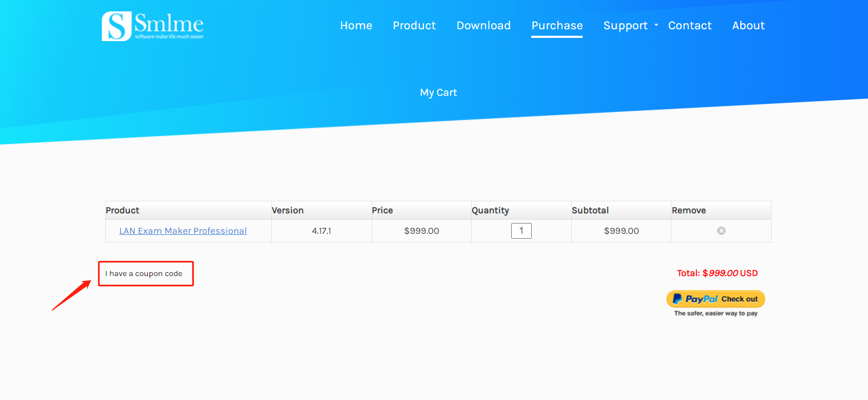
Task: Click 'The safer, easier way to pay' text
Action: (716, 313)
